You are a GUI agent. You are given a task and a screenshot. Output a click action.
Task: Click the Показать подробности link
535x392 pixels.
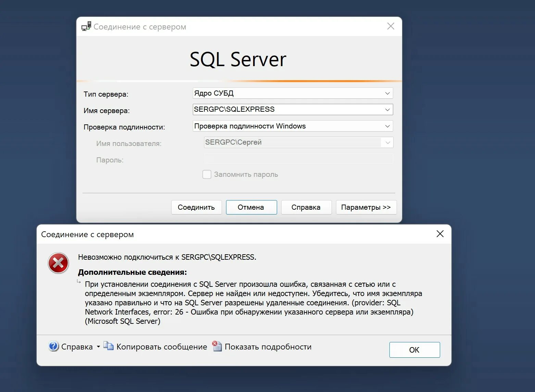pyautogui.click(x=268, y=346)
